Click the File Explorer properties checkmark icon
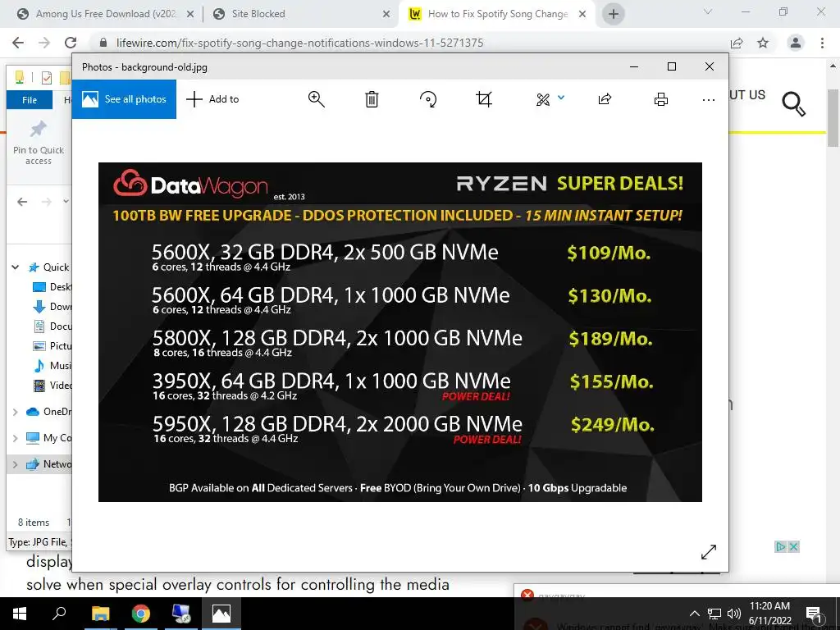The width and height of the screenshot is (840, 630). 47,78
